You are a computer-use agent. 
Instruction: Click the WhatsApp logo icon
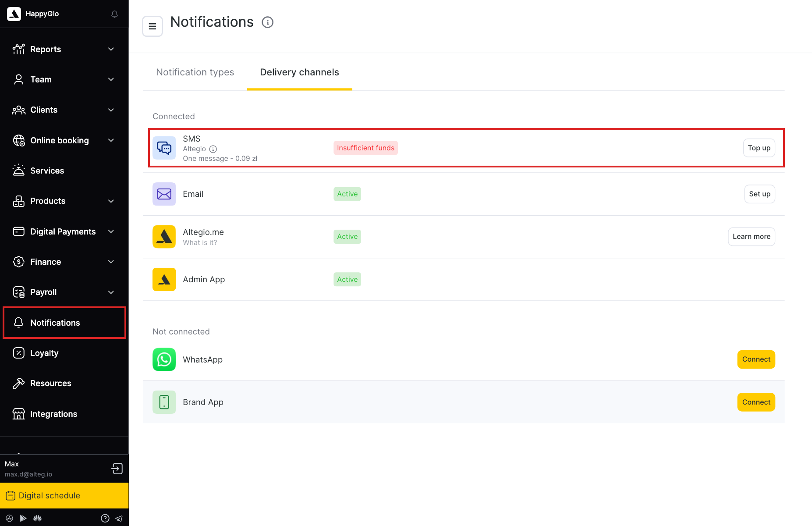click(x=164, y=359)
